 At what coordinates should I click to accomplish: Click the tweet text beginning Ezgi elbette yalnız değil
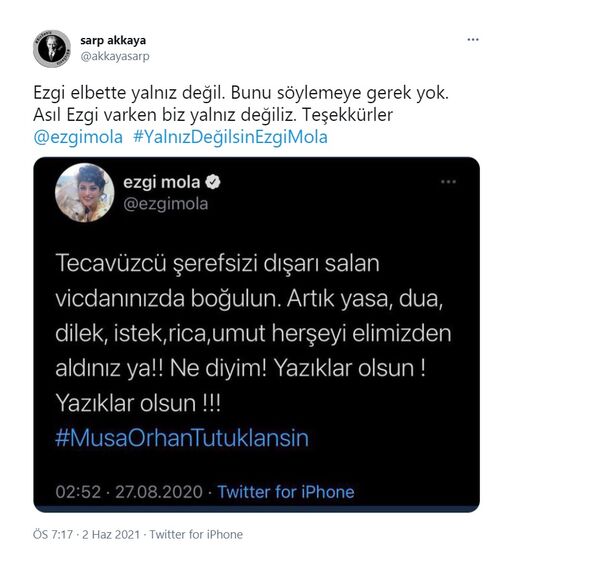[x=241, y=104]
